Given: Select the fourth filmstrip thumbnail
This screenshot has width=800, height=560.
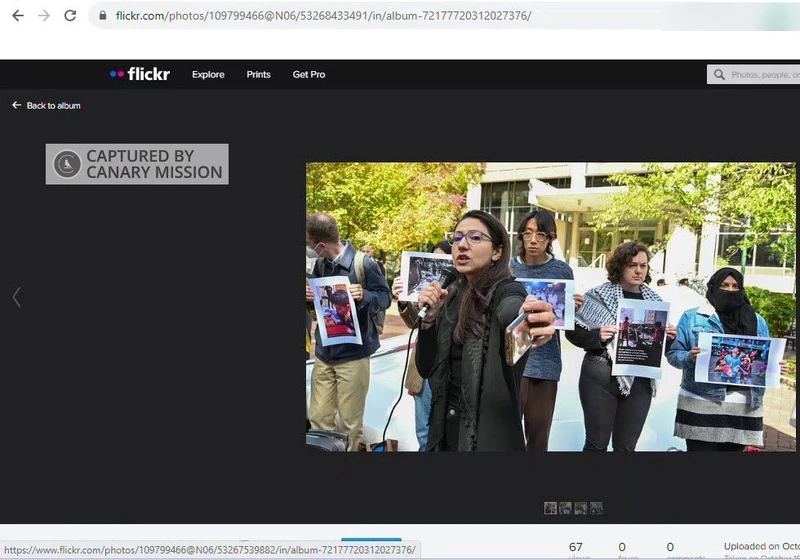Looking at the screenshot, I should [596, 508].
